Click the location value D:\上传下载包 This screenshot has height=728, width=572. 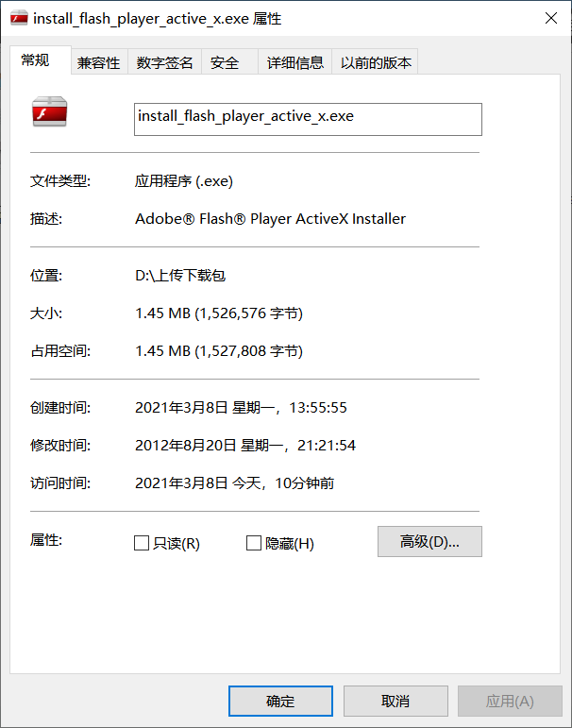180,276
